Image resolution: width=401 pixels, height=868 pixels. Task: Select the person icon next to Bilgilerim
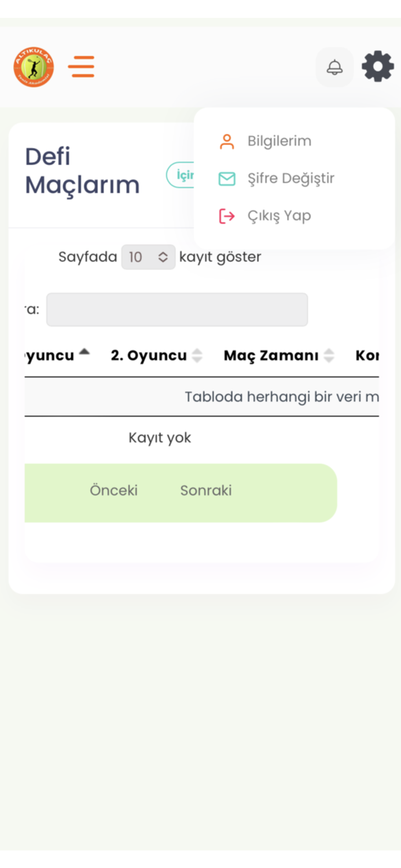tap(227, 140)
